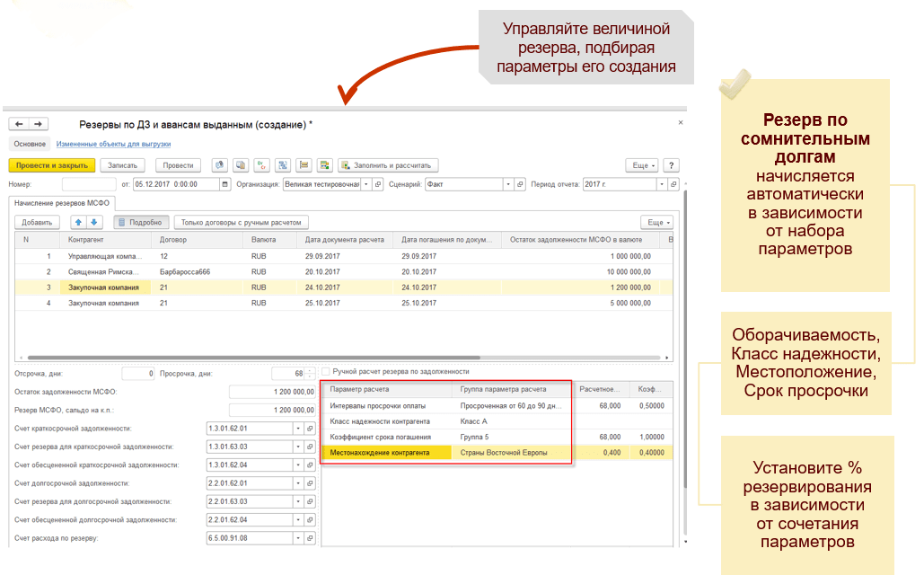The width and height of the screenshot is (924, 584).
Task: Expand the Сценарий dropdown list
Action: (x=507, y=184)
